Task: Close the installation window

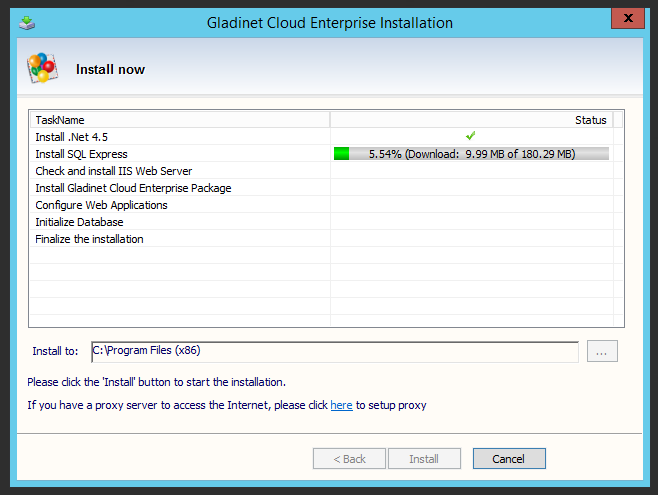Action: [x=627, y=19]
